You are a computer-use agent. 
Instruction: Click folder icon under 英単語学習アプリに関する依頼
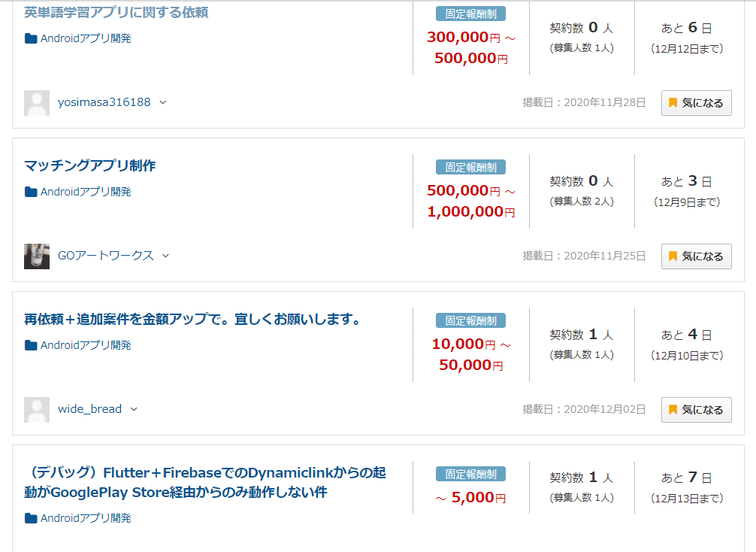pos(31,38)
